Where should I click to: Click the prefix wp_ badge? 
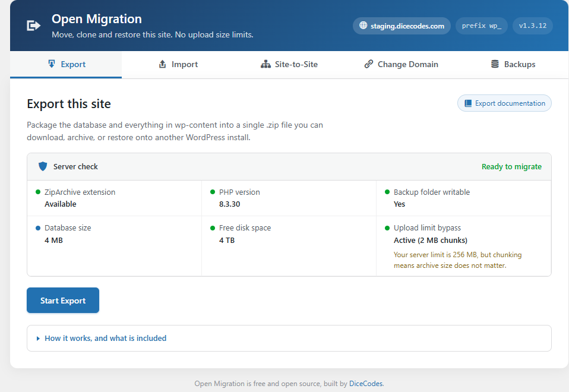pyautogui.click(x=482, y=26)
